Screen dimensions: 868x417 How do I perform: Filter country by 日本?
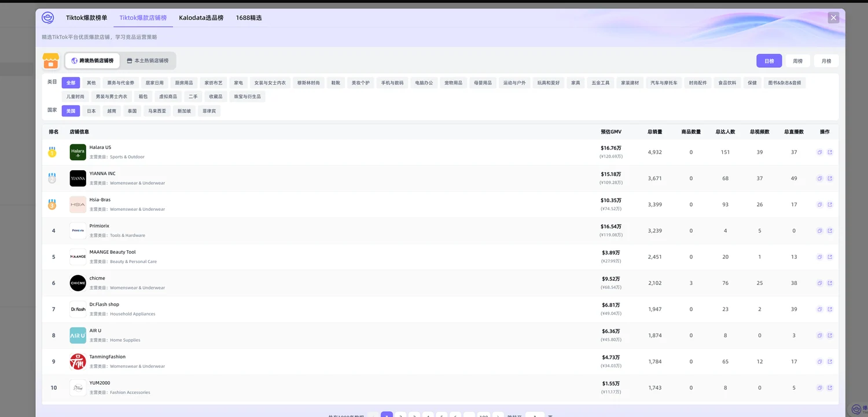pyautogui.click(x=91, y=111)
